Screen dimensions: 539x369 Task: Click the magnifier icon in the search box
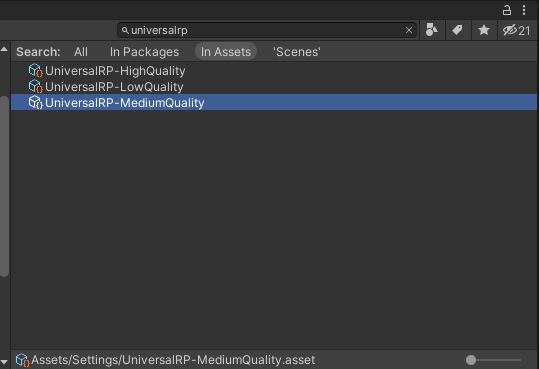[x=125, y=31]
